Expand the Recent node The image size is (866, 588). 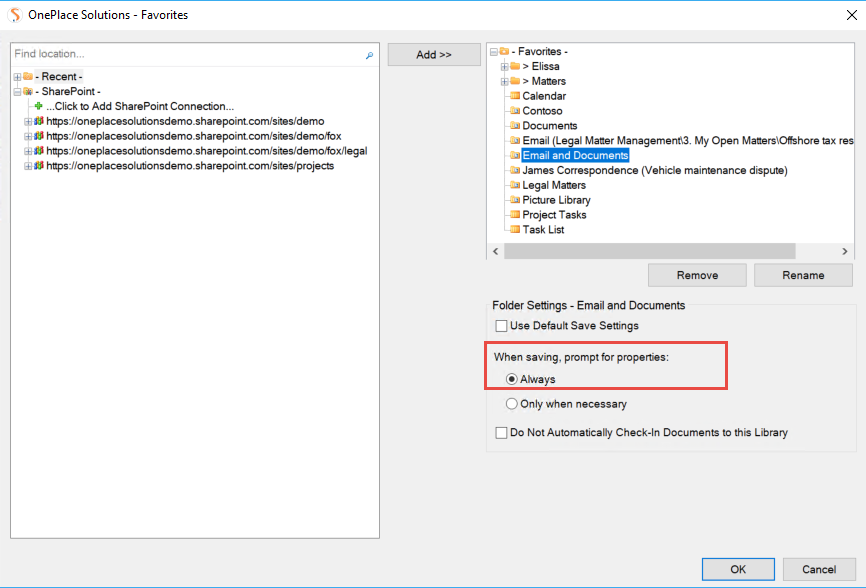pyautogui.click(x=18, y=77)
